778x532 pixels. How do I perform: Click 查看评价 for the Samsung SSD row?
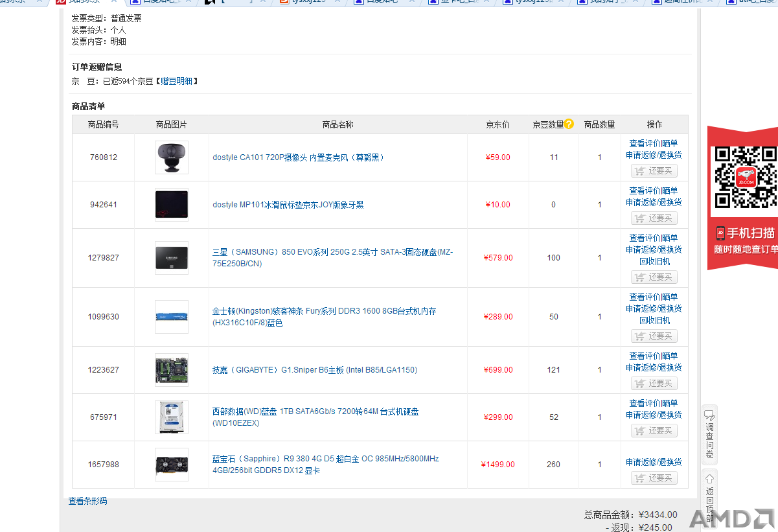pyautogui.click(x=646, y=238)
